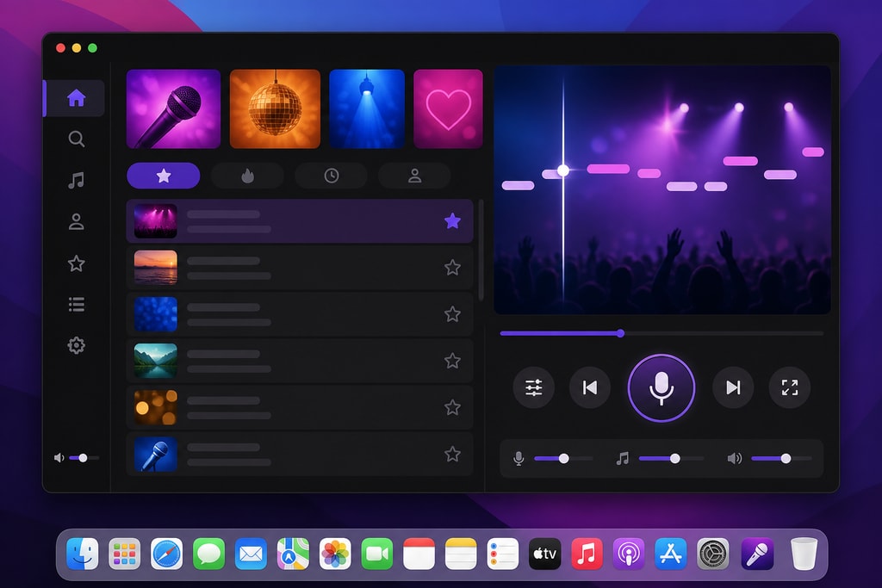This screenshot has height=588, width=882.
Task: Skip to the previous track
Action: click(x=589, y=387)
